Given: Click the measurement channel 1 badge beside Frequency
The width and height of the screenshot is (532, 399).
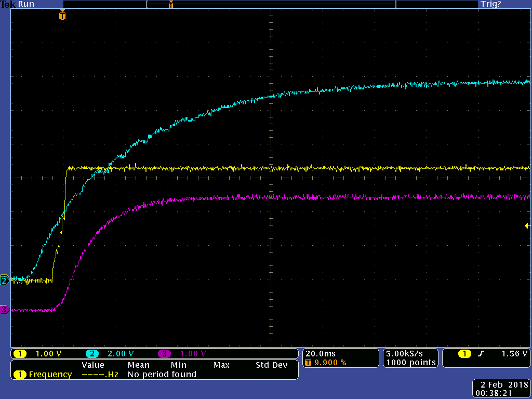Looking at the screenshot, I should [x=20, y=375].
